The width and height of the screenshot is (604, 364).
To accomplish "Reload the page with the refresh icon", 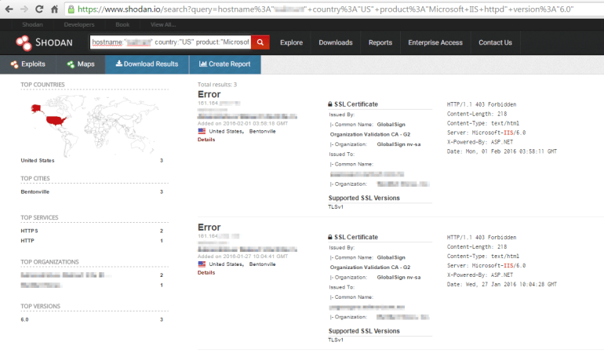I will pos(38,9).
